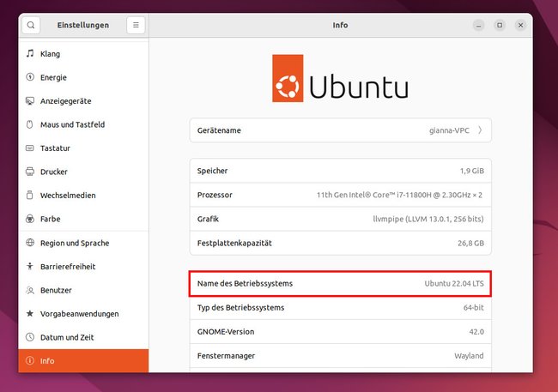Click the Speicher label

click(x=212, y=171)
